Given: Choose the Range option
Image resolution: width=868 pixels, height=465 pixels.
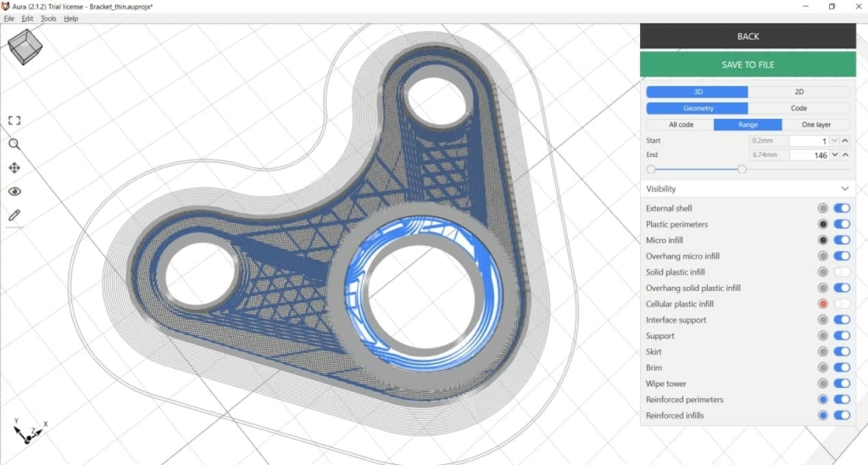Looking at the screenshot, I should tap(748, 125).
